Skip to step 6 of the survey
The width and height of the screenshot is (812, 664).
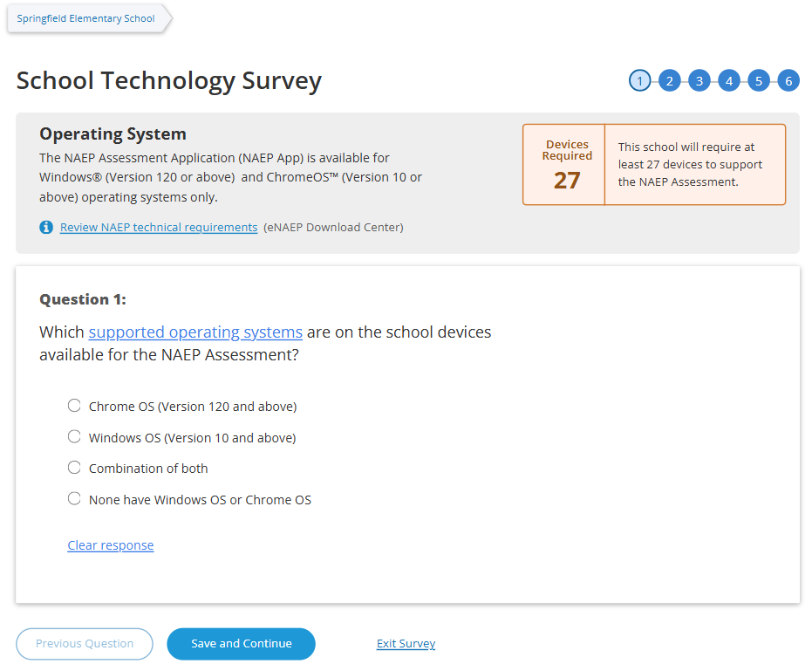tap(788, 81)
